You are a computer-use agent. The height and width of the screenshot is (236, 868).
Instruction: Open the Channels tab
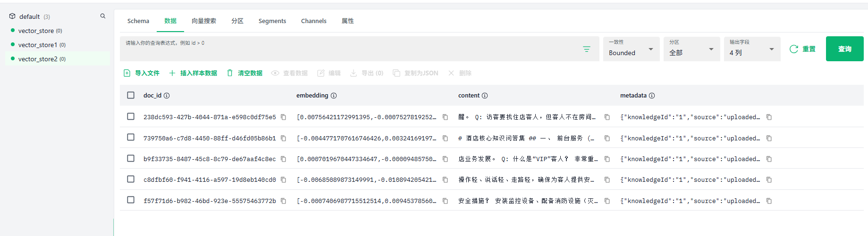coord(314,21)
